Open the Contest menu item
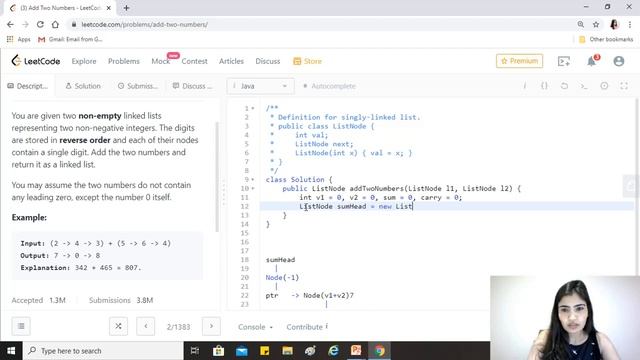Image resolution: width=640 pixels, height=360 pixels. (x=194, y=61)
